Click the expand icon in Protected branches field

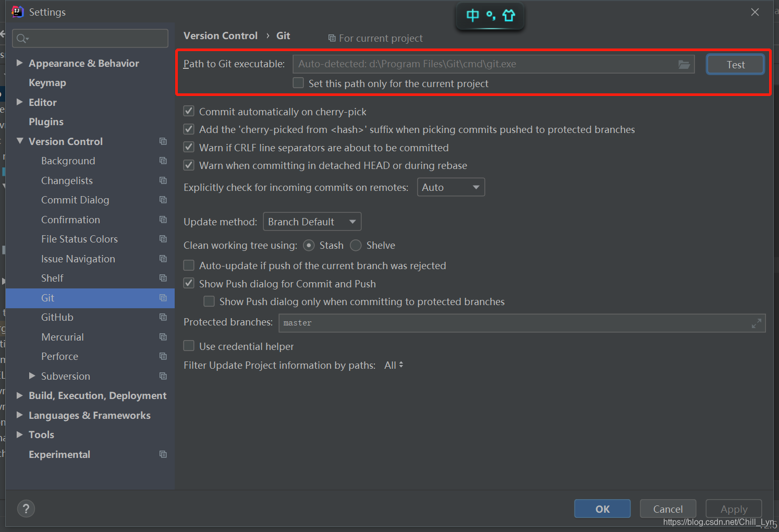coord(756,323)
